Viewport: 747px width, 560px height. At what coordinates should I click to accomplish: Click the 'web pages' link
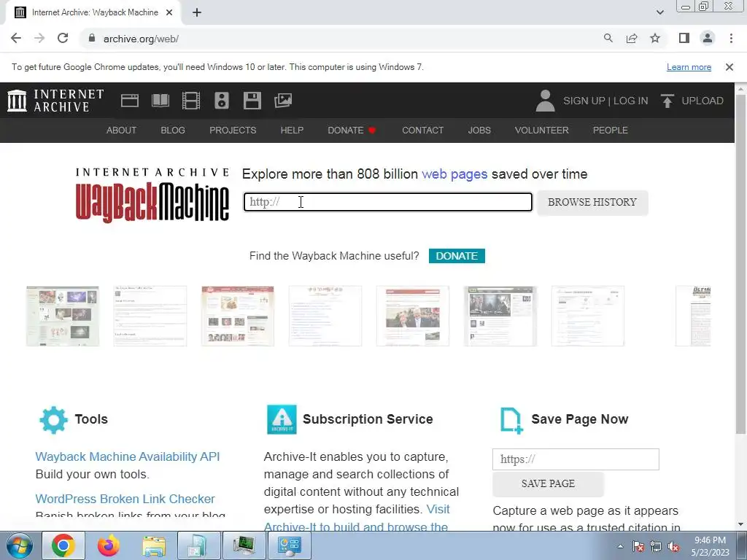pyautogui.click(x=454, y=174)
